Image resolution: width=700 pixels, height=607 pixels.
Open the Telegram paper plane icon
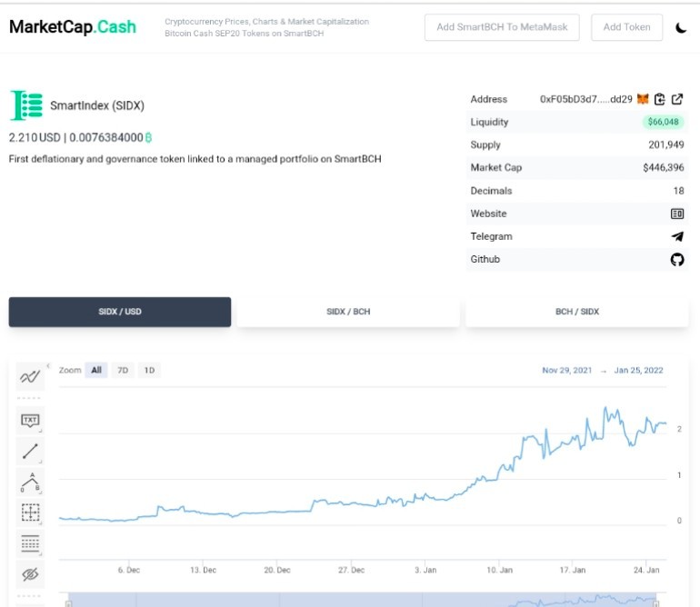coord(677,236)
